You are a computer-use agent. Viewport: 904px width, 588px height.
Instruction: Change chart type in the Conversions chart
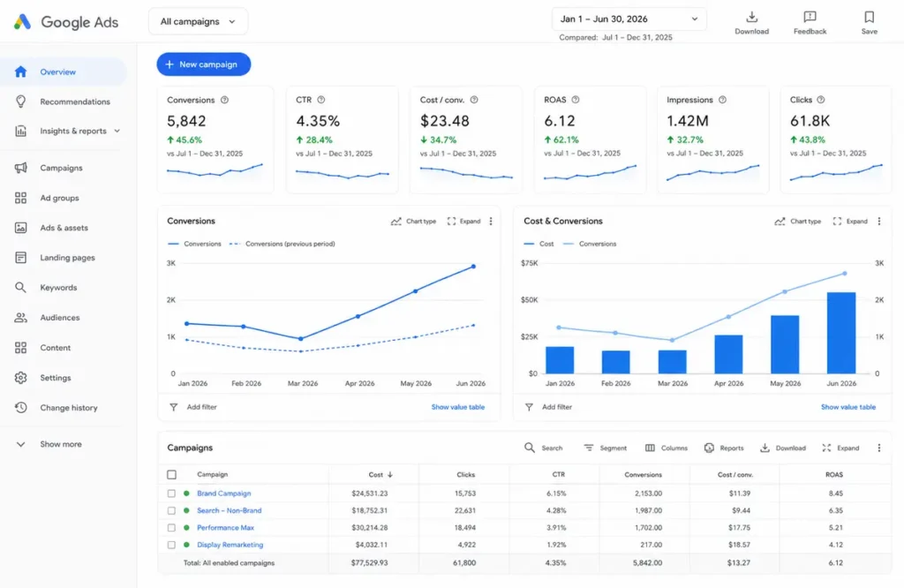click(x=413, y=222)
